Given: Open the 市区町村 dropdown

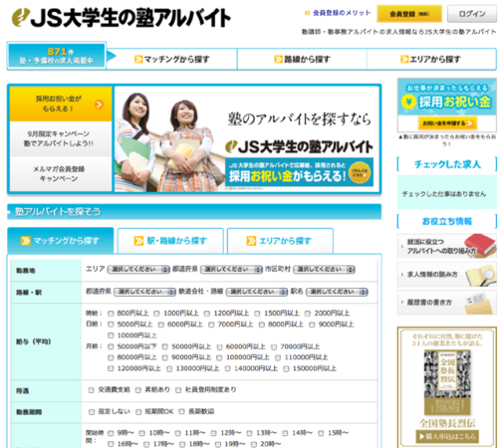Looking at the screenshot, I should point(324,269).
